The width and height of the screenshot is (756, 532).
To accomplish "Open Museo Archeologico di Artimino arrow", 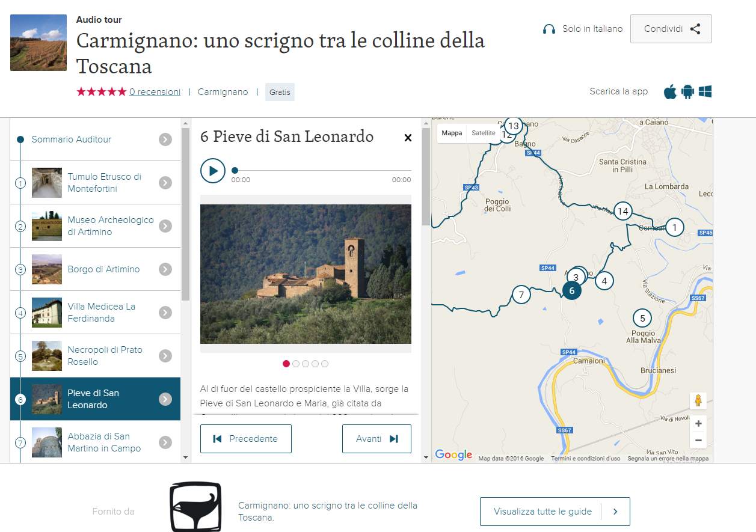I will pyautogui.click(x=165, y=226).
